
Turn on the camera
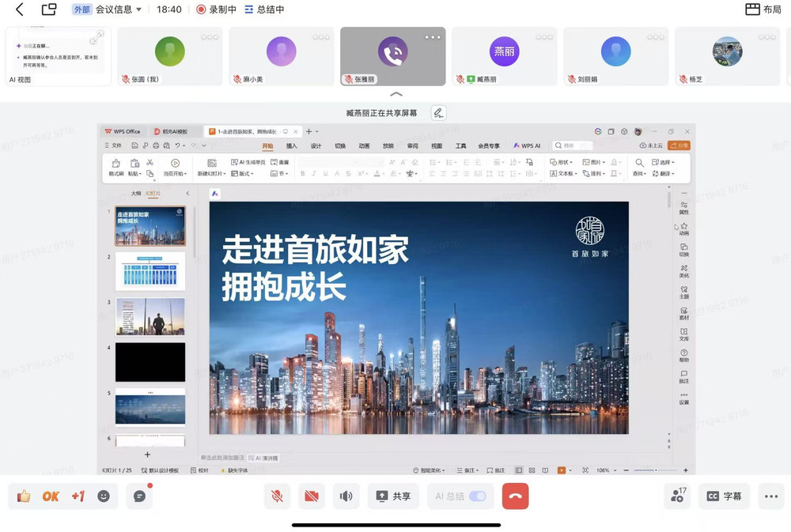tap(312, 496)
